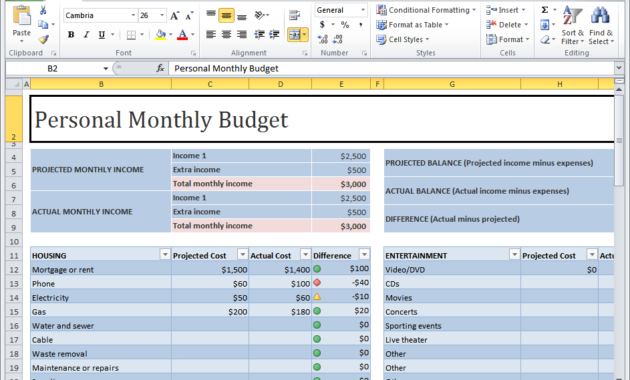This screenshot has width=630, height=380.
Task: Toggle Bold formatting
Action: (71, 35)
